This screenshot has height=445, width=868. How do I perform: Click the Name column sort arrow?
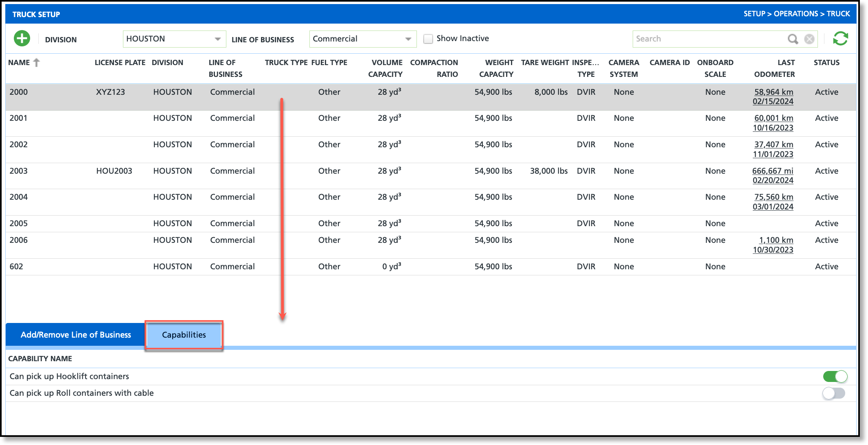tap(37, 62)
